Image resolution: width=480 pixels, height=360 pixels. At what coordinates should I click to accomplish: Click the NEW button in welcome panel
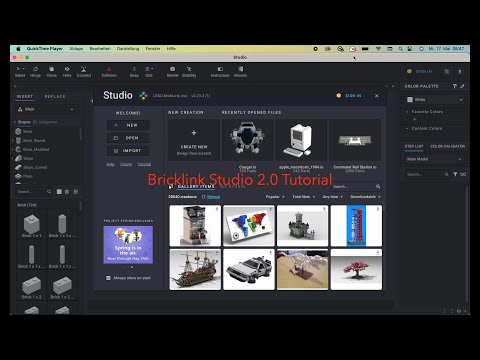click(128, 125)
